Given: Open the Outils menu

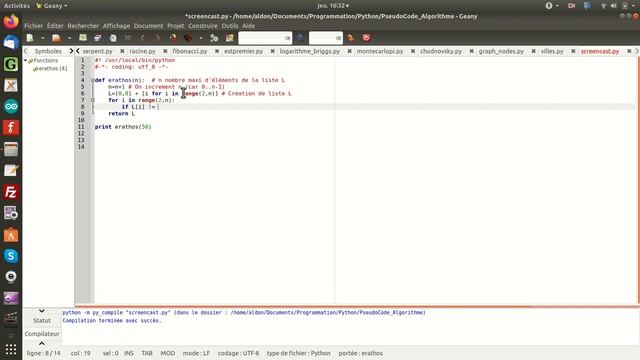Looking at the screenshot, I should (230, 26).
